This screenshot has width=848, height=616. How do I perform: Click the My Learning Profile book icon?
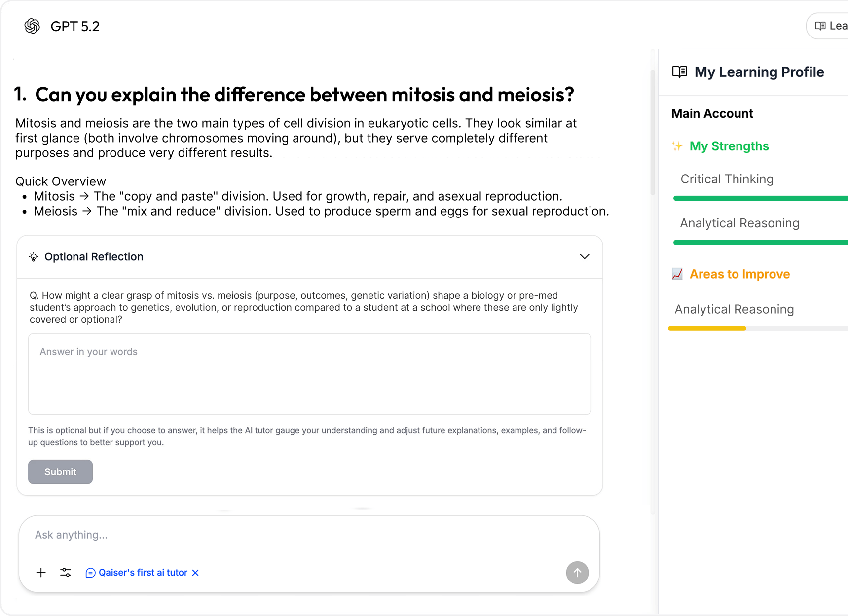click(679, 72)
